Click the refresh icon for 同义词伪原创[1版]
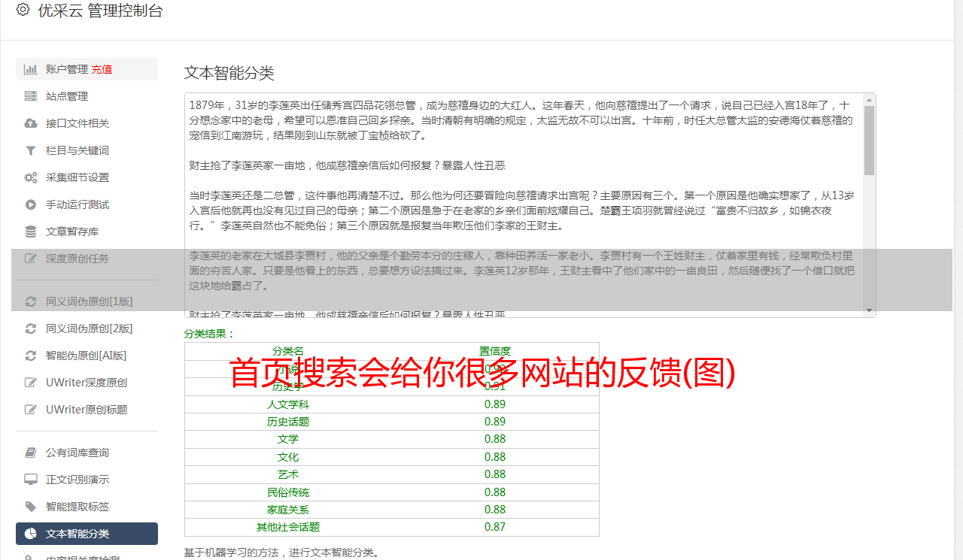 (31, 301)
